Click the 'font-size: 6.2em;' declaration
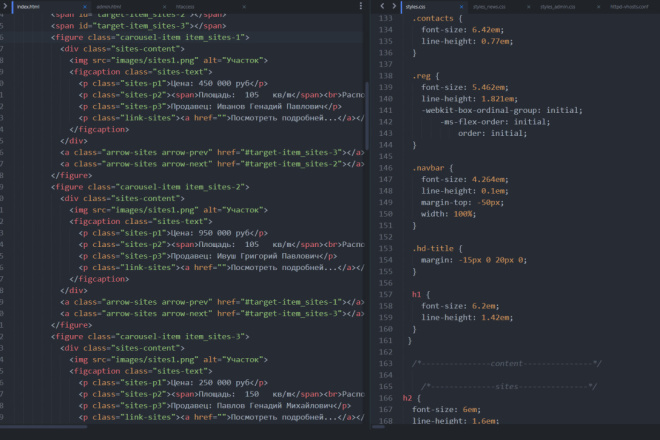Screen dimensions: 660x440 (460, 306)
